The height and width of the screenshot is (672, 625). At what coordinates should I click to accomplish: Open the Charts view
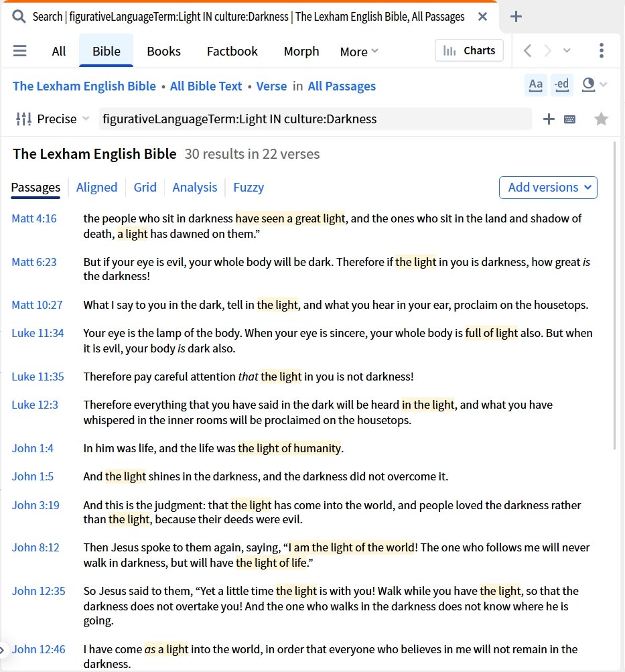(x=469, y=50)
